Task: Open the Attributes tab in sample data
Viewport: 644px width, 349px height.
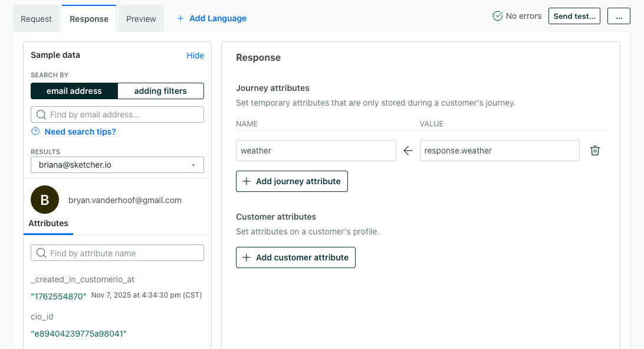Action: pos(48,223)
